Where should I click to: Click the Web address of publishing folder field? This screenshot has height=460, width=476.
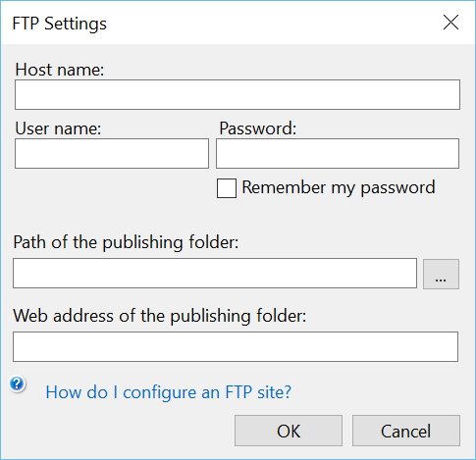click(x=236, y=346)
